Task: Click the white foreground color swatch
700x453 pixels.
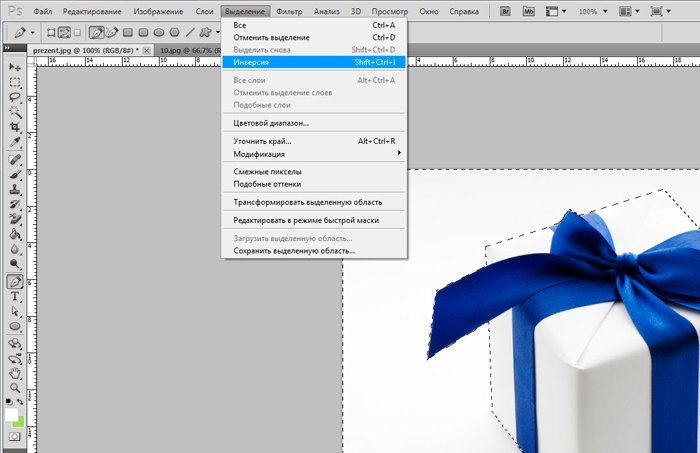Action: pyautogui.click(x=11, y=414)
